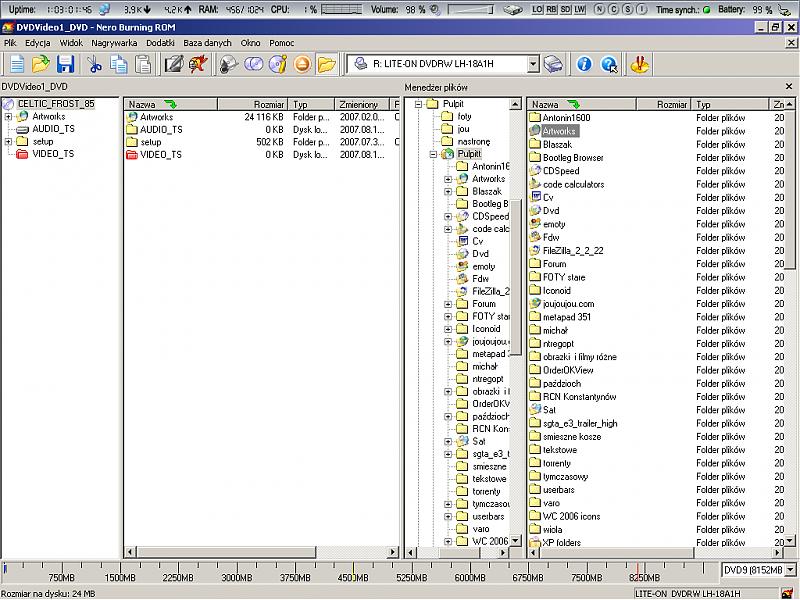Screen dimensions: 800x600
Task: Expand Blaszak in file manager tree
Action: tap(448, 191)
